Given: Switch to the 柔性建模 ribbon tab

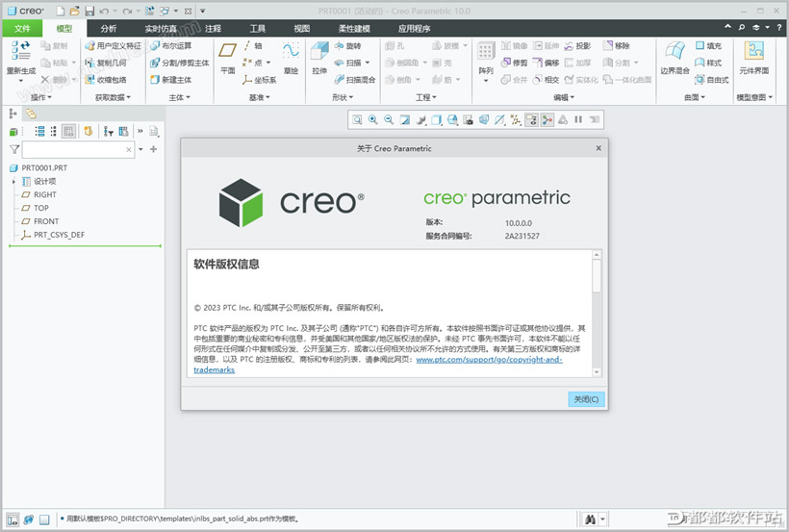Looking at the screenshot, I should coord(354,28).
